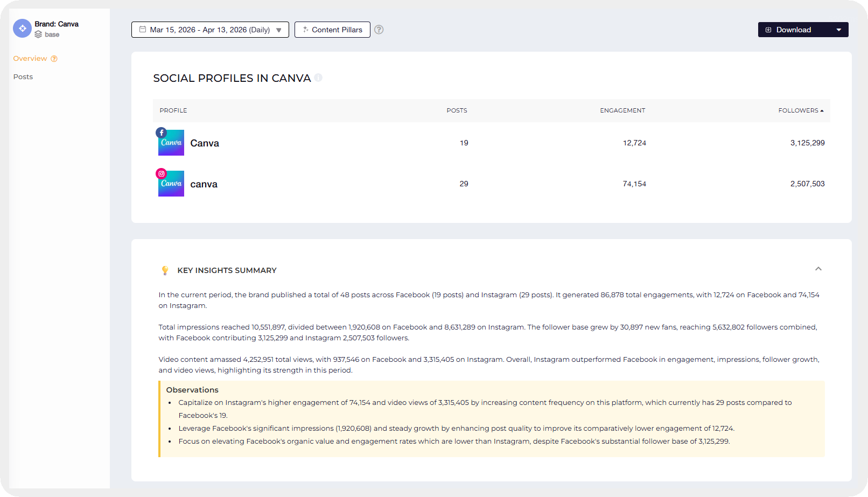The width and height of the screenshot is (868, 497).
Task: Open the Instagram profile name canva
Action: click(x=204, y=184)
